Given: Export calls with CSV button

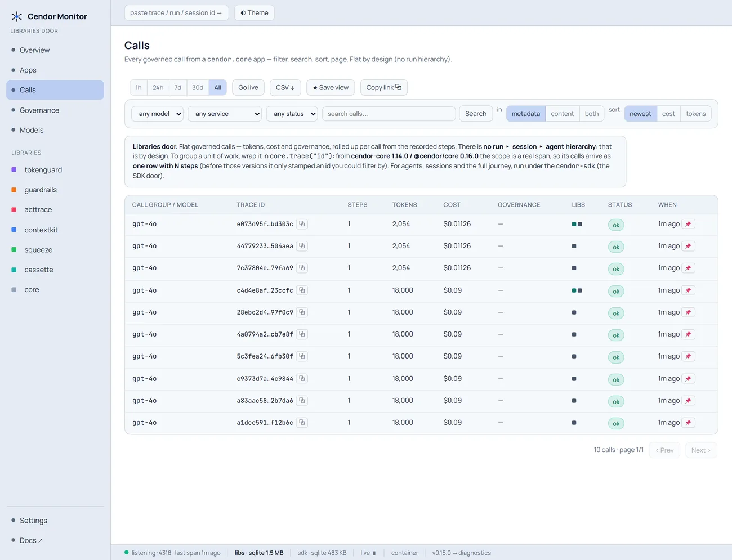Looking at the screenshot, I should [285, 88].
